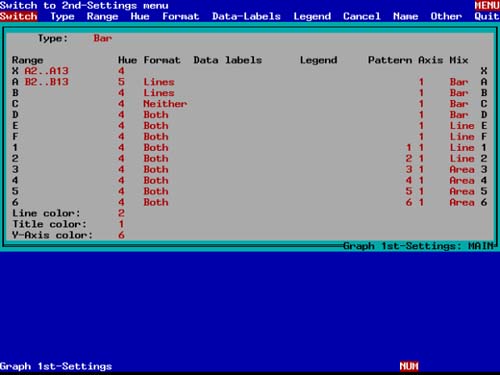Click the Mix 'Bar' in row A
The width and height of the screenshot is (500, 375).
[459, 82]
